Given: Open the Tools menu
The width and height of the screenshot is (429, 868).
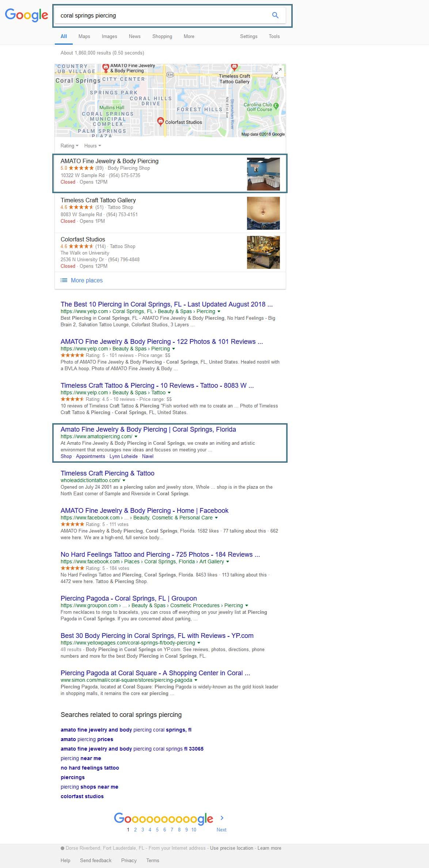Looking at the screenshot, I should (x=274, y=36).
